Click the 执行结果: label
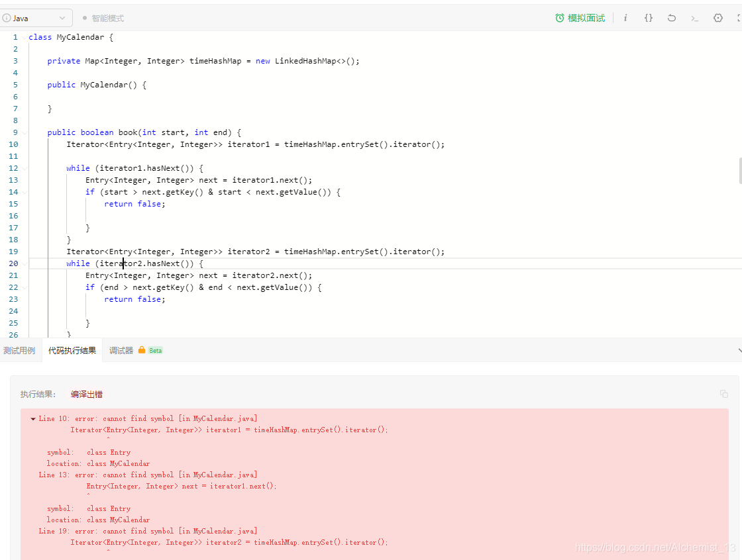The width and height of the screenshot is (742, 560). (38, 394)
